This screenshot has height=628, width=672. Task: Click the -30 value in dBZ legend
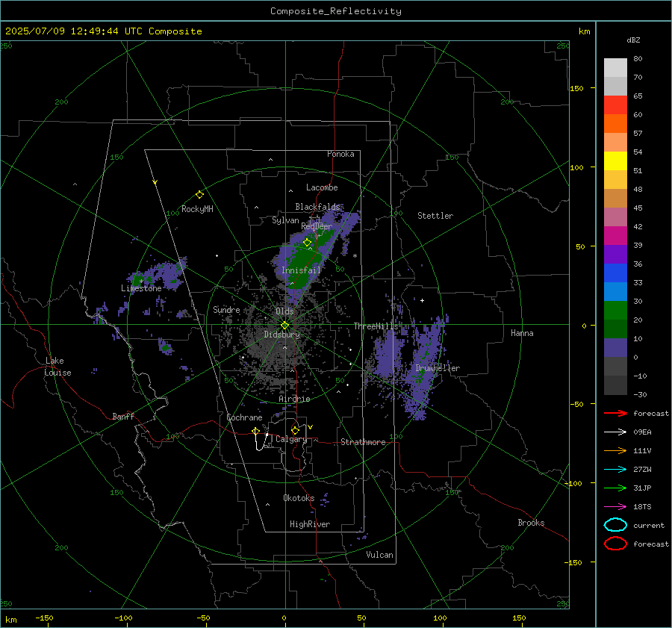[640, 394]
